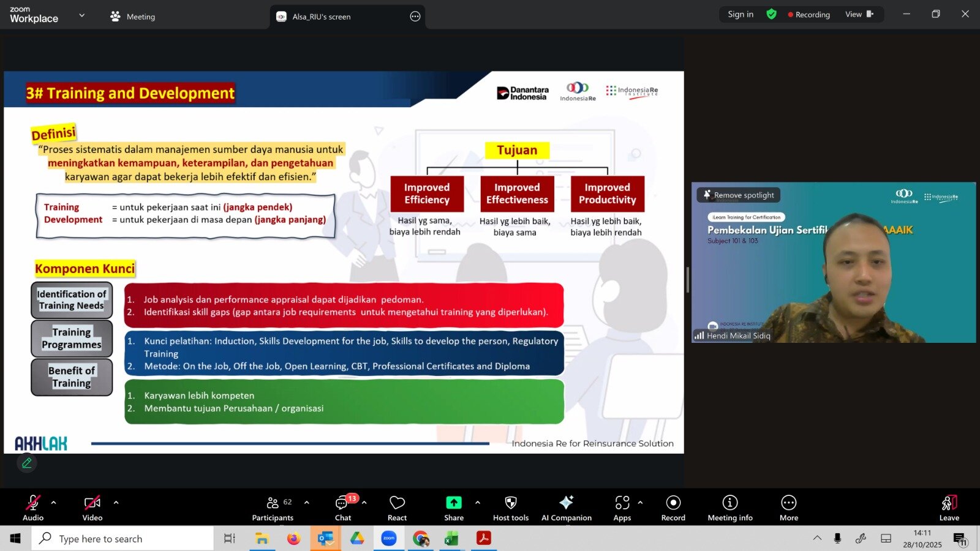Launch AI Companion
The height and width of the screenshot is (551, 980).
coord(566,508)
